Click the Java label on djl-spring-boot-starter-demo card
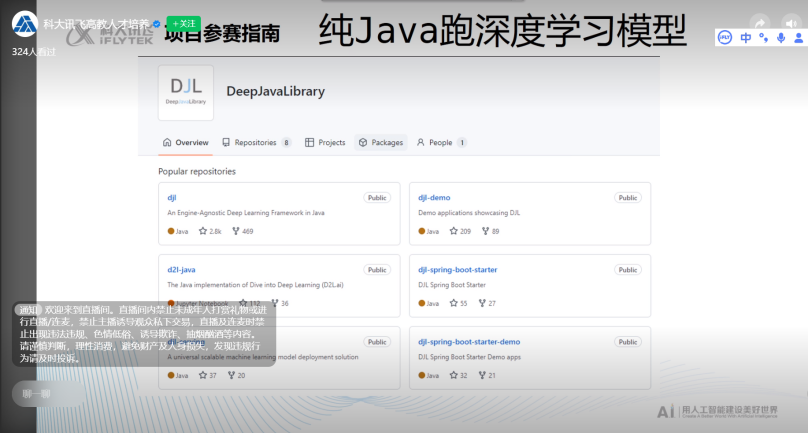Screen dimensions: 808x433 (429, 375)
